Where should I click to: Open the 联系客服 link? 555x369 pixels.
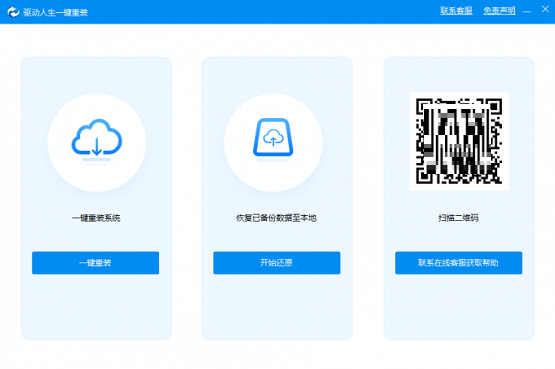[x=456, y=11]
